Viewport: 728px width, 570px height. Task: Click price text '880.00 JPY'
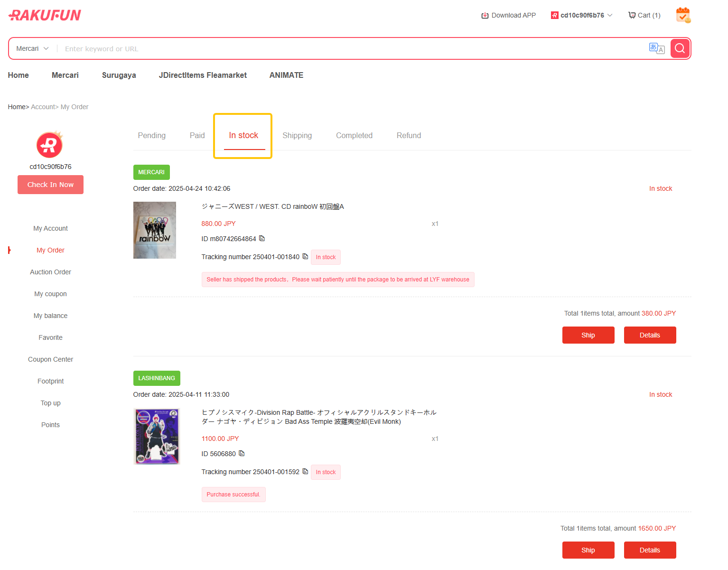click(218, 224)
